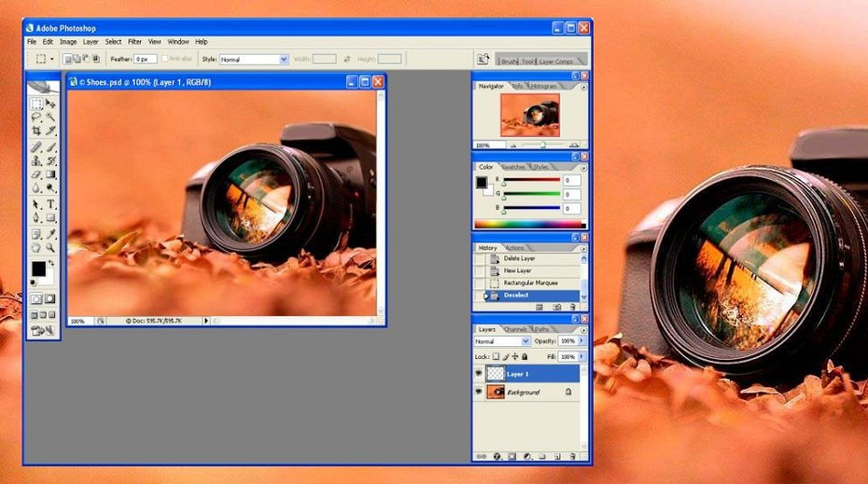The width and height of the screenshot is (868, 484).
Task: Open the Filter menu
Action: click(135, 42)
